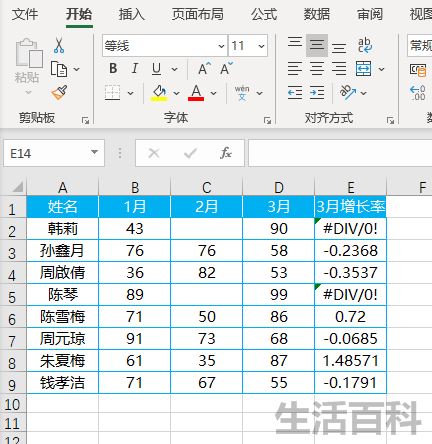Apply cell borders icon

pyautogui.click(x=112, y=93)
